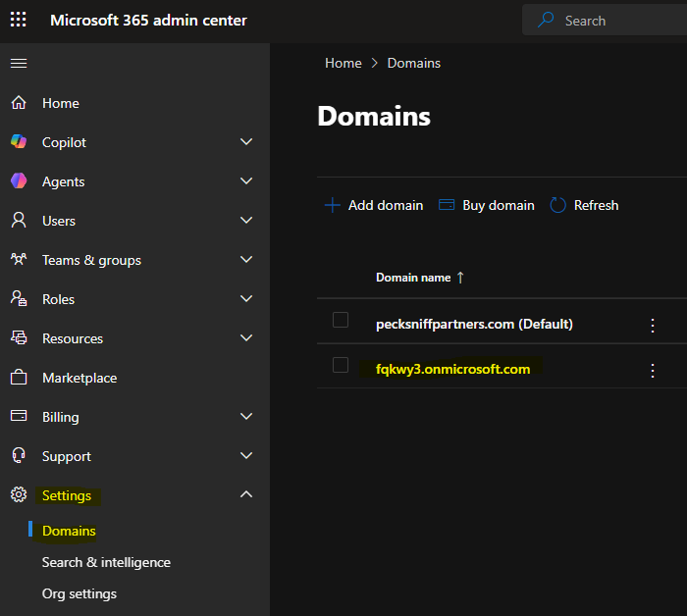687x616 pixels.
Task: Click the Agents purple icon
Action: pyautogui.click(x=19, y=180)
